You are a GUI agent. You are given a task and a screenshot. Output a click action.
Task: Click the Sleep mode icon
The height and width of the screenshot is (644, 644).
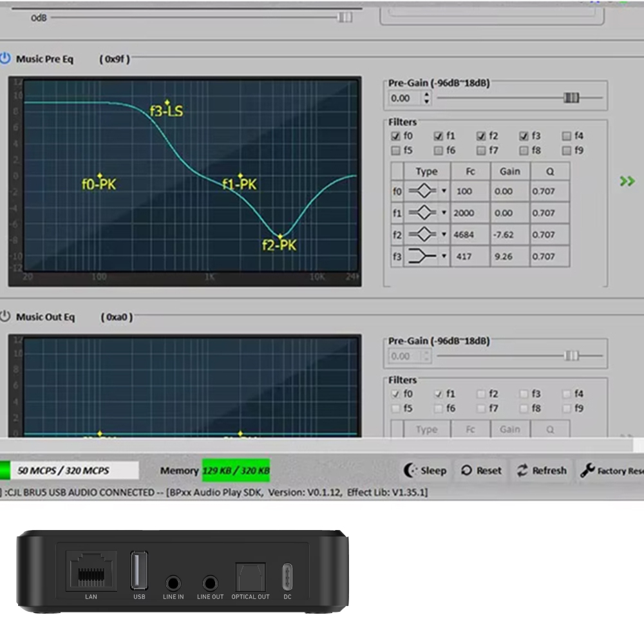411,471
